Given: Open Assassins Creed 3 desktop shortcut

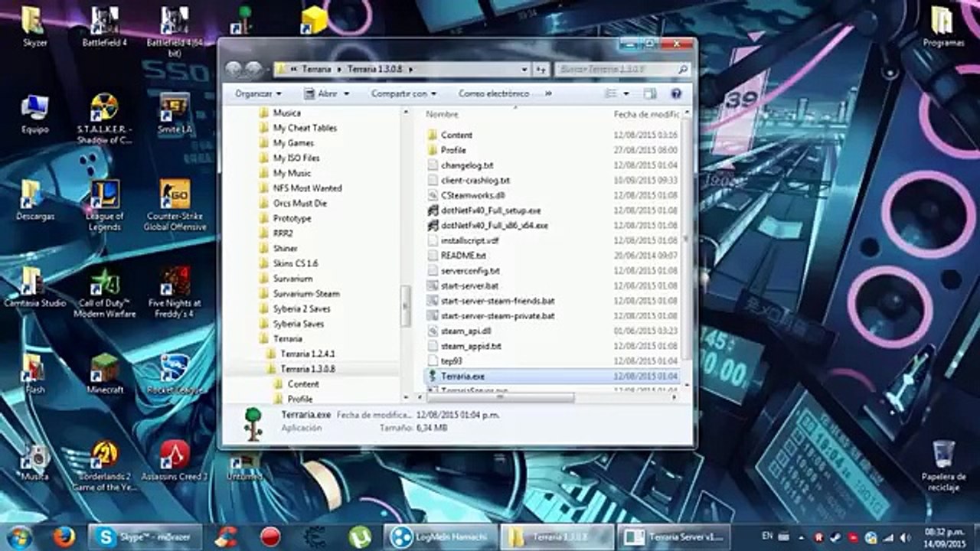Looking at the screenshot, I should click(175, 460).
